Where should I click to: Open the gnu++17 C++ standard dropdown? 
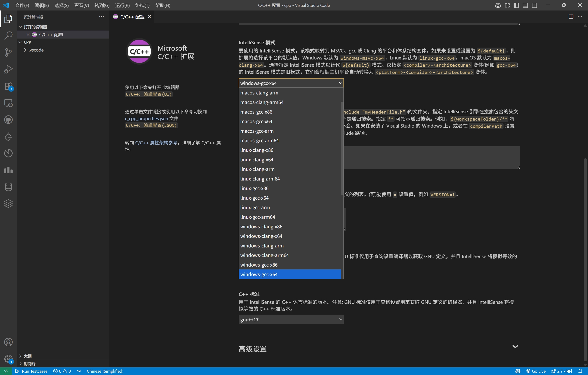pos(290,320)
